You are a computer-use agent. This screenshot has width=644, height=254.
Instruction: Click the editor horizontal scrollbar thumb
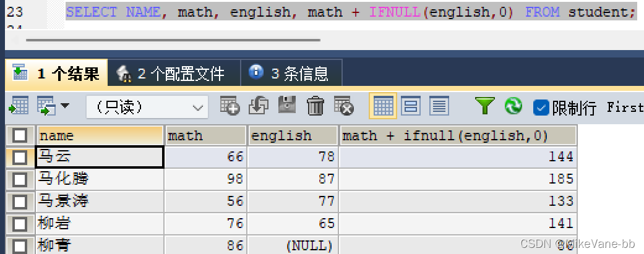(x=173, y=40)
